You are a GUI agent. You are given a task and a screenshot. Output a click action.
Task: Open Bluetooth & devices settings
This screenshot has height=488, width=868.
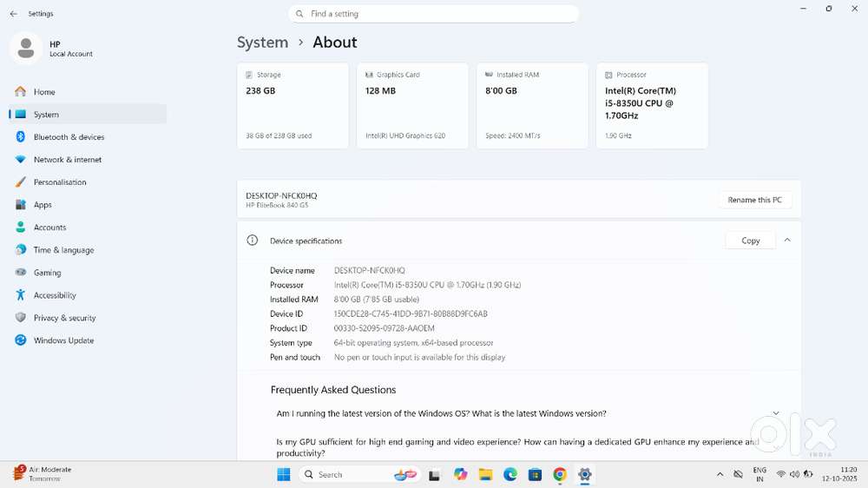[x=69, y=137]
